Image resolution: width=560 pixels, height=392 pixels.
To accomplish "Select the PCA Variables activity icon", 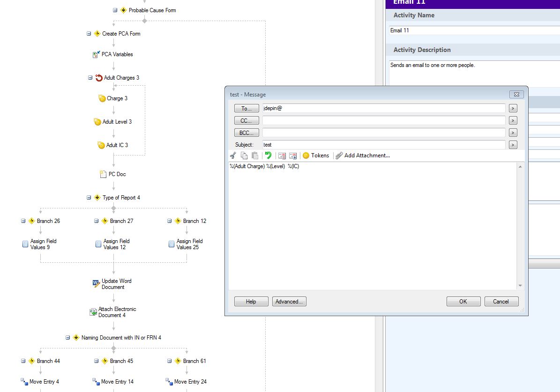I will pos(96,54).
